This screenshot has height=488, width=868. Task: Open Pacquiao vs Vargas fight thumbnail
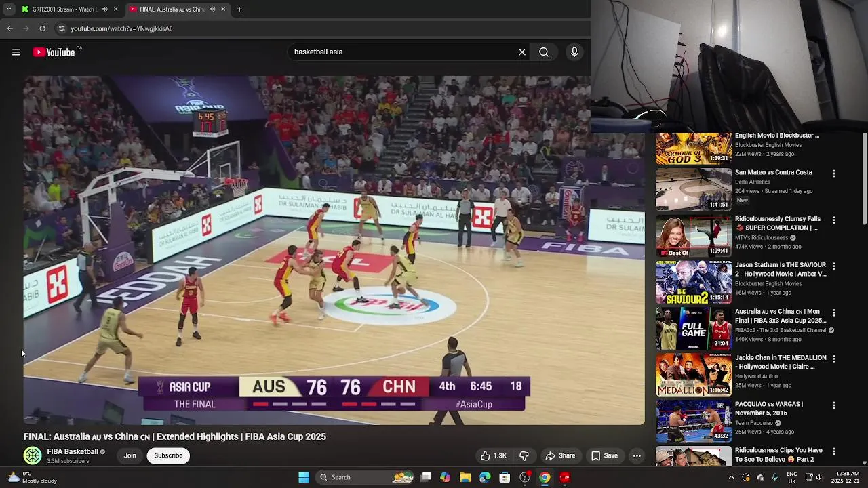click(693, 421)
